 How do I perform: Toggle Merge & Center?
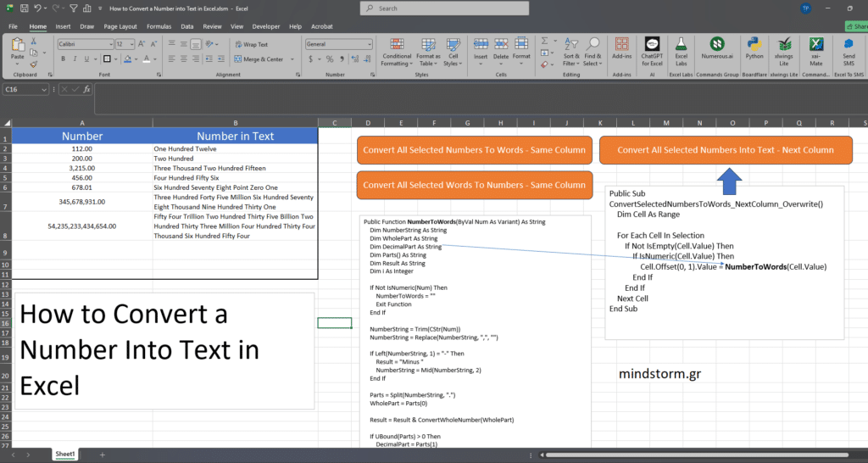click(x=259, y=59)
